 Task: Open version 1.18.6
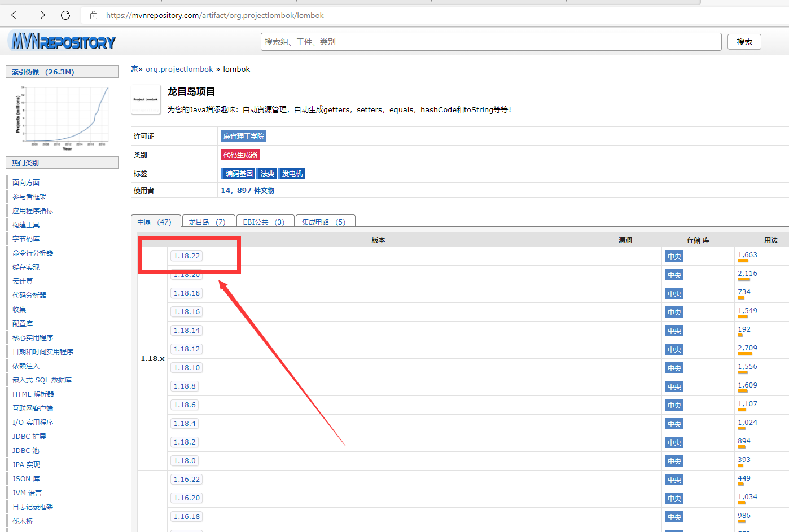(185, 405)
